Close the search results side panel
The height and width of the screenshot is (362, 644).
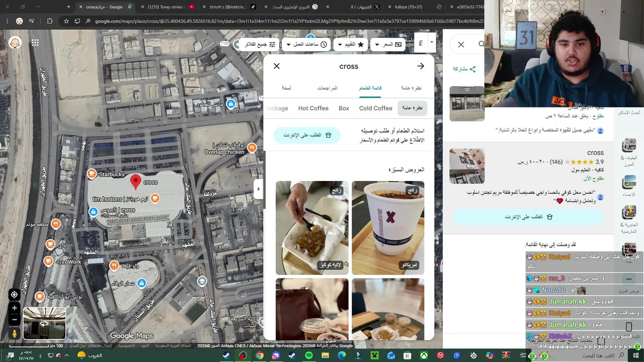(461, 45)
